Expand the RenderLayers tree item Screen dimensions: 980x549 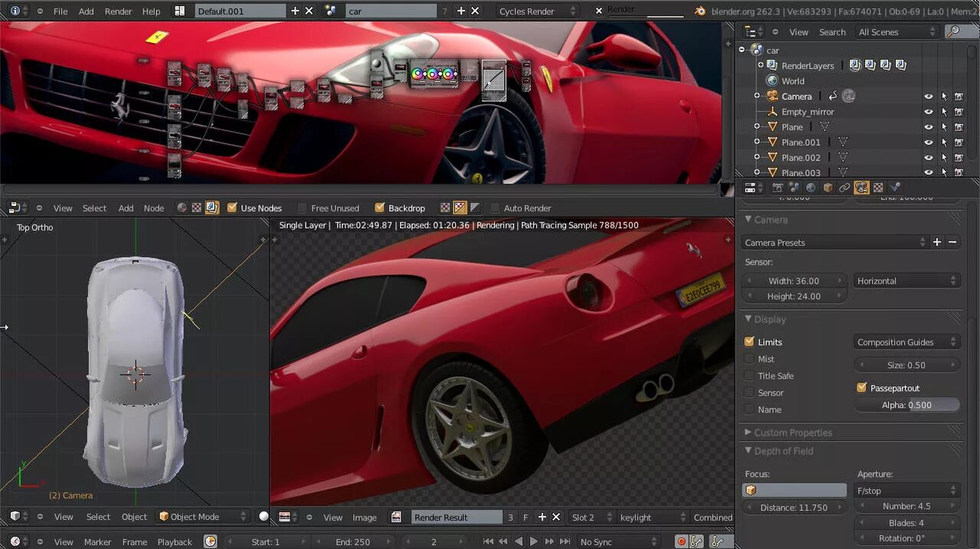point(761,65)
